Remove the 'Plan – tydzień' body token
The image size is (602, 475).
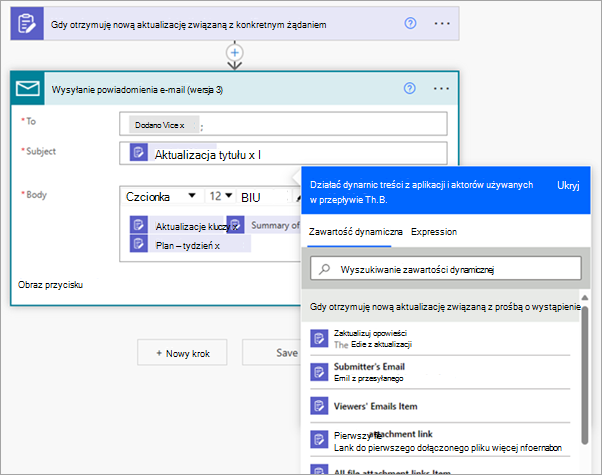pyautogui.click(x=217, y=246)
